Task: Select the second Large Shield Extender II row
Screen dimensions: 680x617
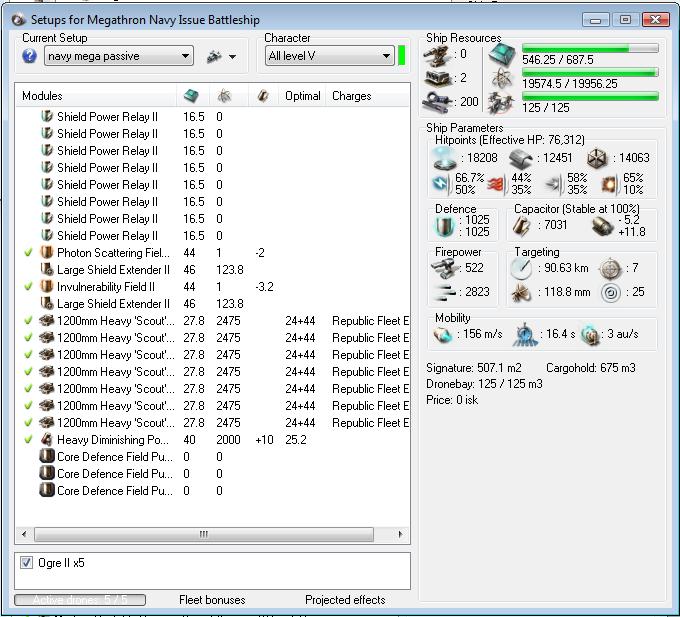Action: (x=212, y=304)
